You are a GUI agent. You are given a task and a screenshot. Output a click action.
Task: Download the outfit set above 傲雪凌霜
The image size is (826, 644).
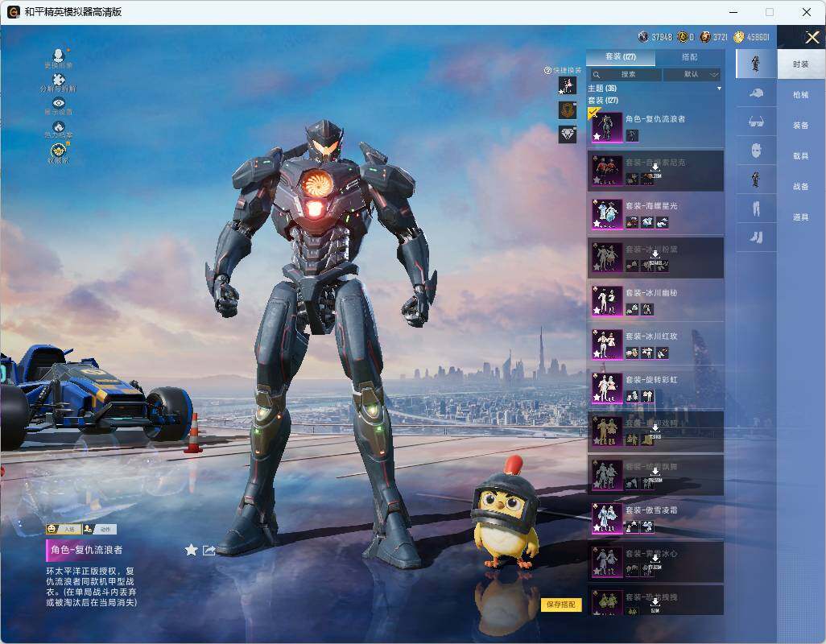pos(655,475)
